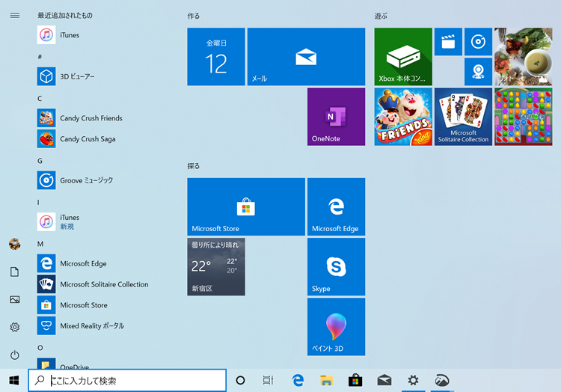
Task: Open the calendar tile showing 12
Action: click(x=216, y=57)
